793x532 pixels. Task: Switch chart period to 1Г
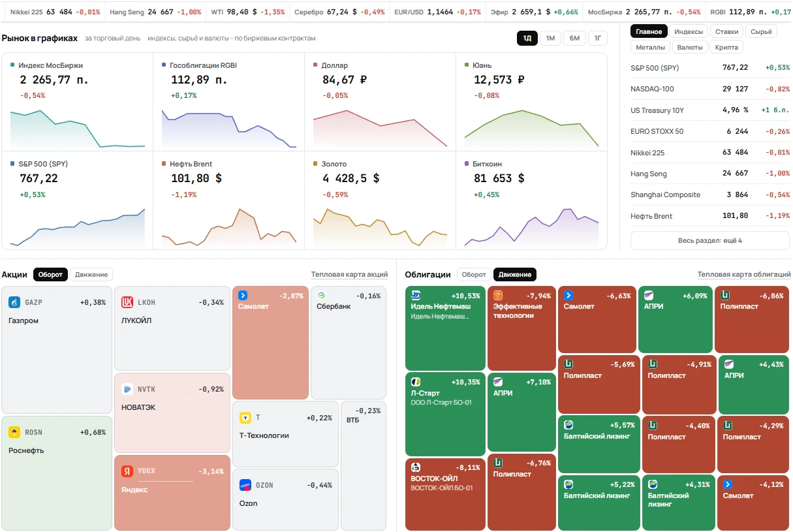[598, 39]
